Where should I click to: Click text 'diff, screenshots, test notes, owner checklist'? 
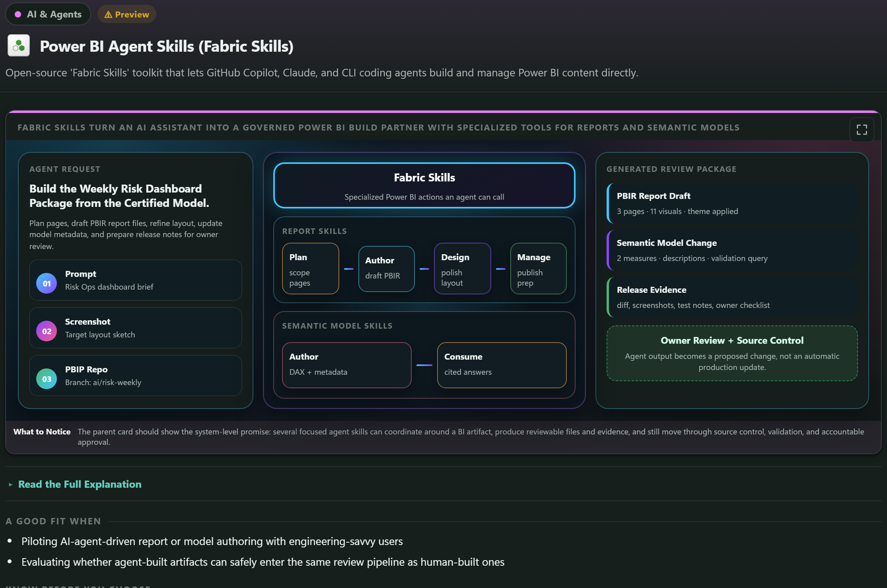[693, 305]
